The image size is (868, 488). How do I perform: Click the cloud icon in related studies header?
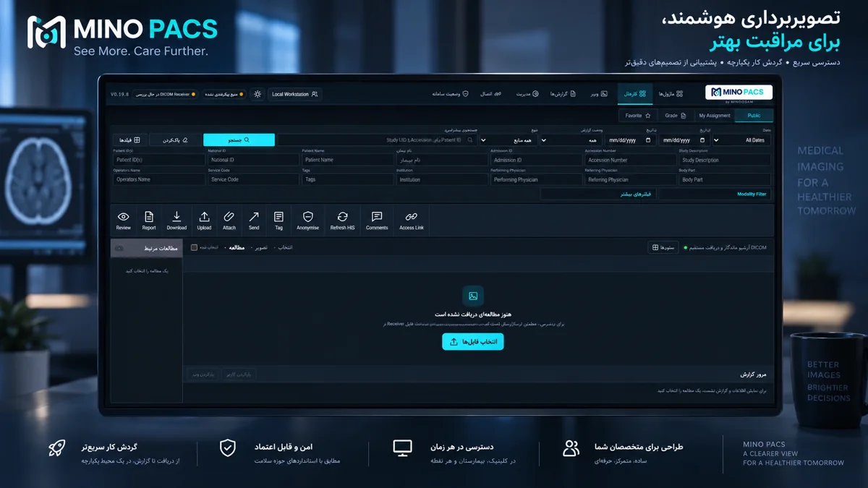(120, 248)
